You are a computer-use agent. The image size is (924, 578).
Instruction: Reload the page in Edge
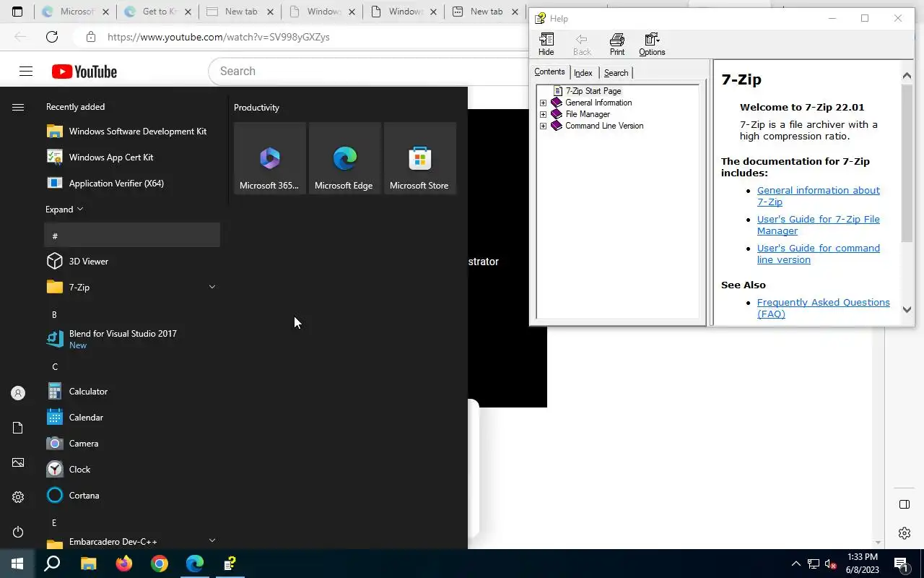coord(52,37)
